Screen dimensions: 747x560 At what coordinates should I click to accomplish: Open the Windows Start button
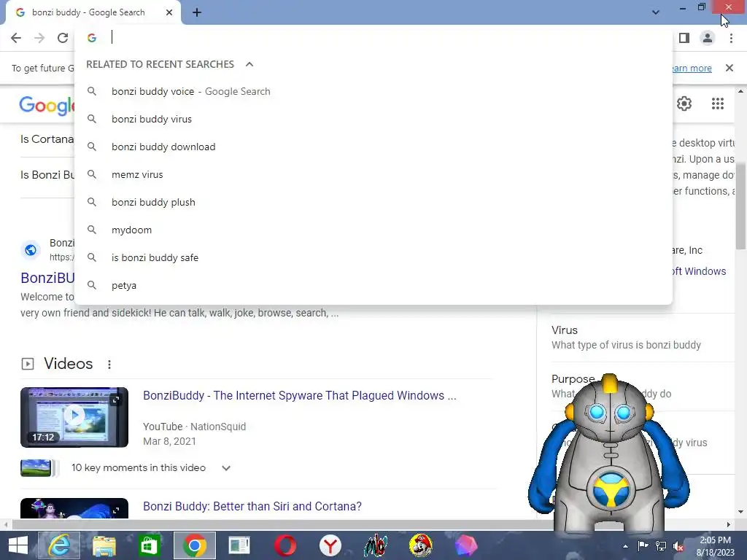pos(18,545)
